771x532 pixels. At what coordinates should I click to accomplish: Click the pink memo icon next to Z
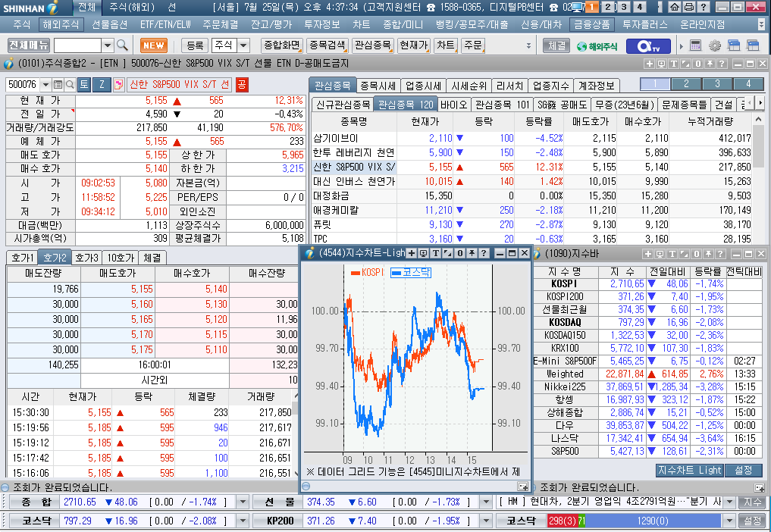pyautogui.click(x=118, y=85)
